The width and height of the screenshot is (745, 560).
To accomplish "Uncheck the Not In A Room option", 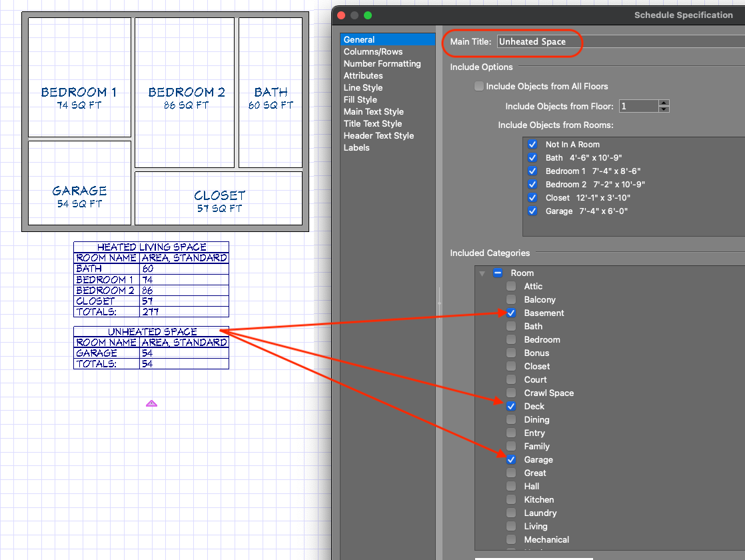I will 532,144.
